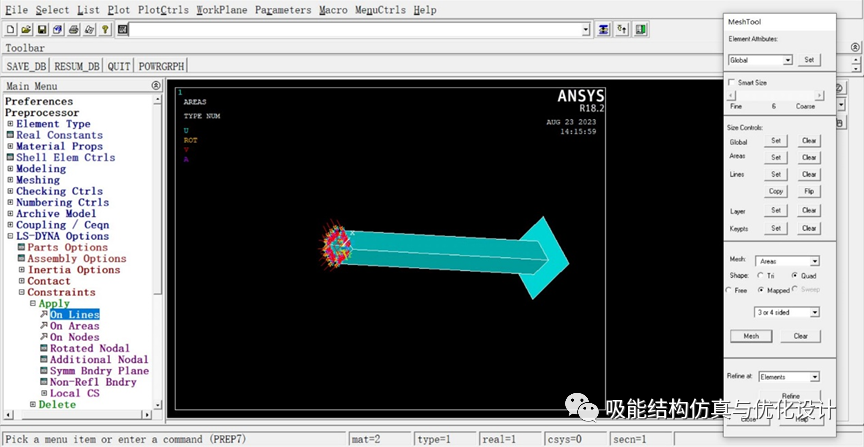Open the Real Constants menu item
Viewport: 864px width, 447px height.
[59, 135]
